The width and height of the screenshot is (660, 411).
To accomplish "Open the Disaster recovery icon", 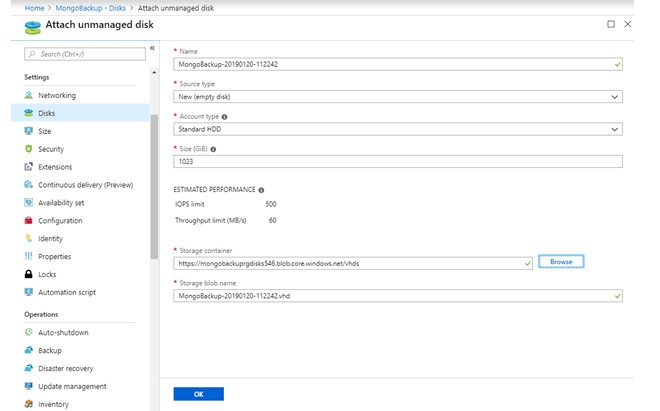I will [x=29, y=368].
